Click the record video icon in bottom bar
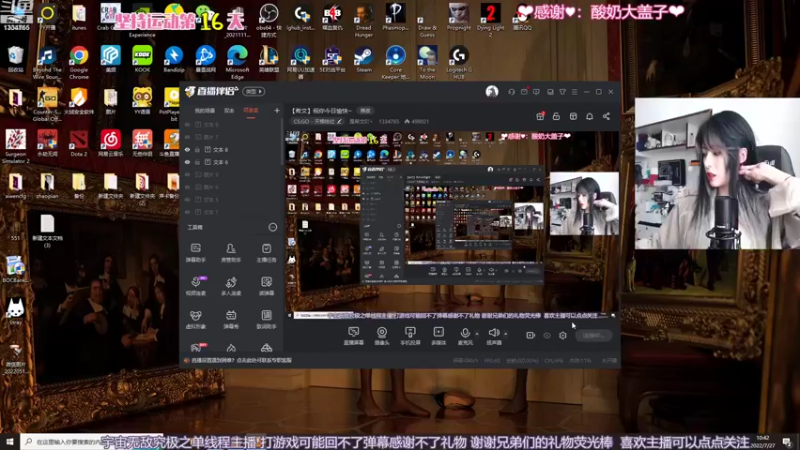Viewport: 800px width, 450px height. [x=531, y=335]
